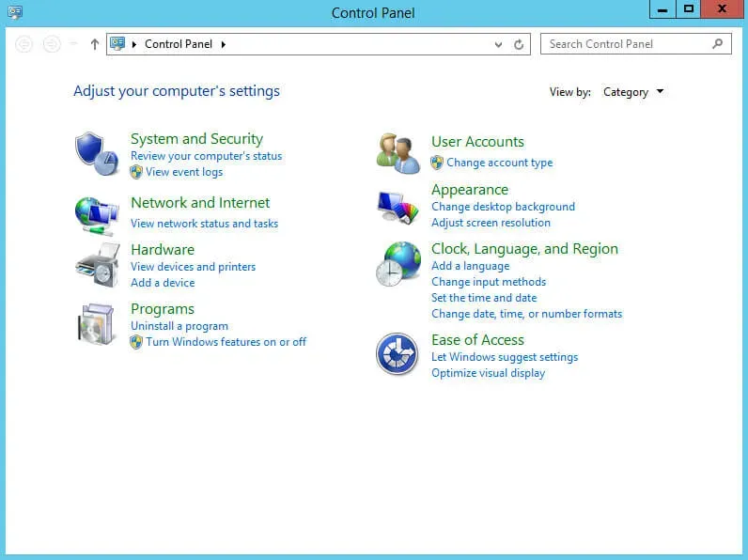Open Ease of Access heading
This screenshot has width=748, height=560.
(477, 340)
